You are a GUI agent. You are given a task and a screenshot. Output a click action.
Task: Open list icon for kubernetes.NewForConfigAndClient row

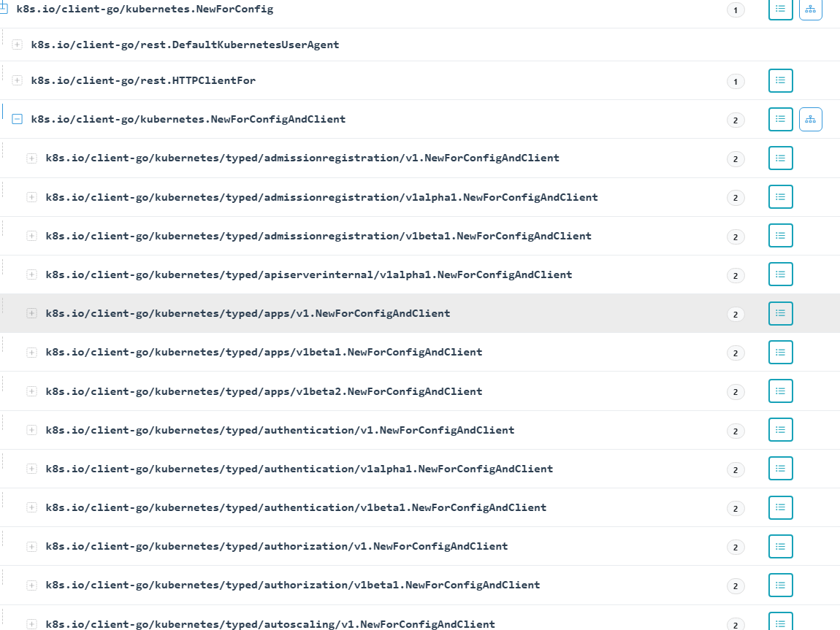click(780, 119)
